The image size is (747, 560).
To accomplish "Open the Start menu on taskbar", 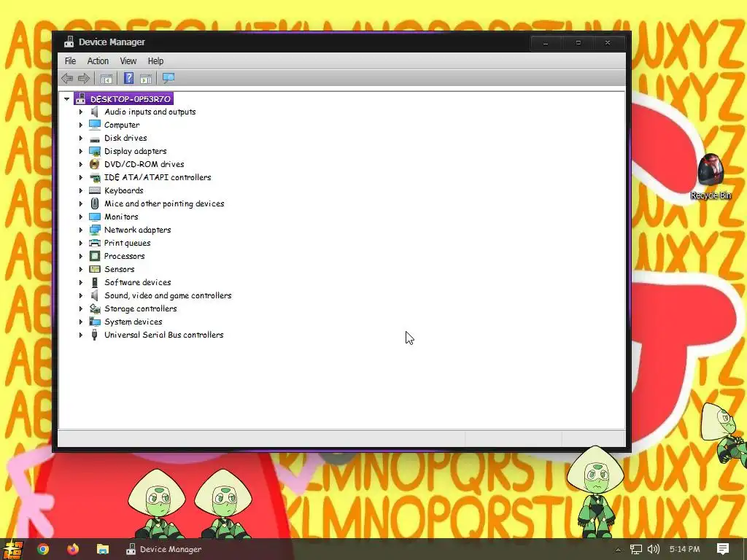I will (13, 549).
